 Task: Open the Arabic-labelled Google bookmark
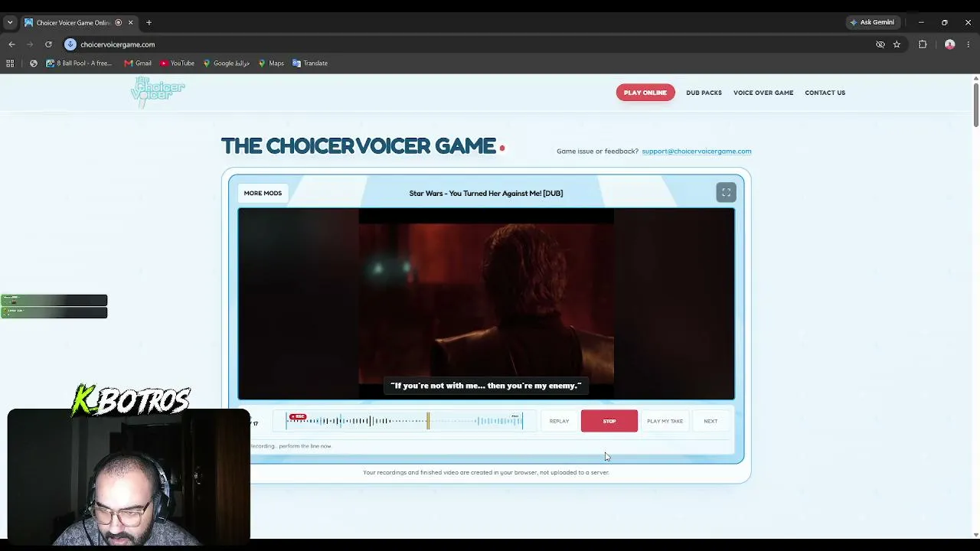click(x=227, y=64)
